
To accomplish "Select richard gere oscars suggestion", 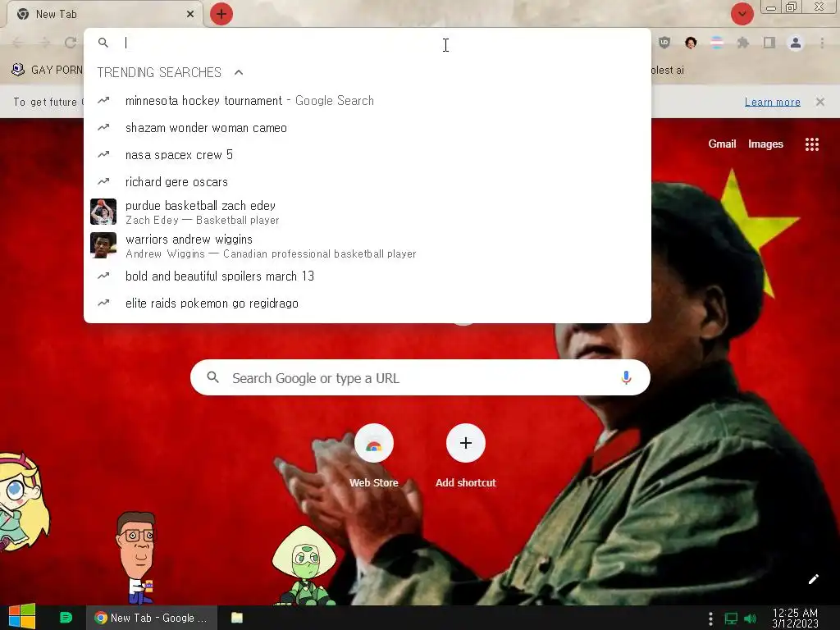I will click(x=367, y=181).
